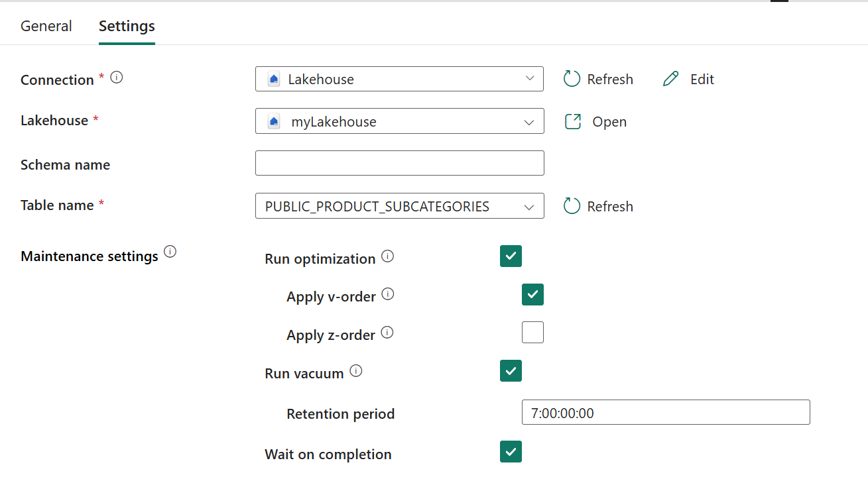Uncheck the Run vacuum checkbox
Screen dimensions: 868x487
pos(511,370)
